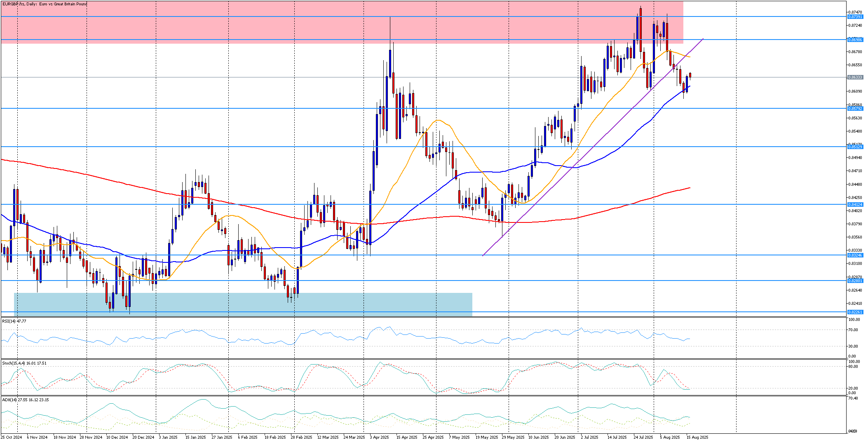Click the EURGBP Daily chart title text
The width and height of the screenshot is (868, 442).
point(45,4)
